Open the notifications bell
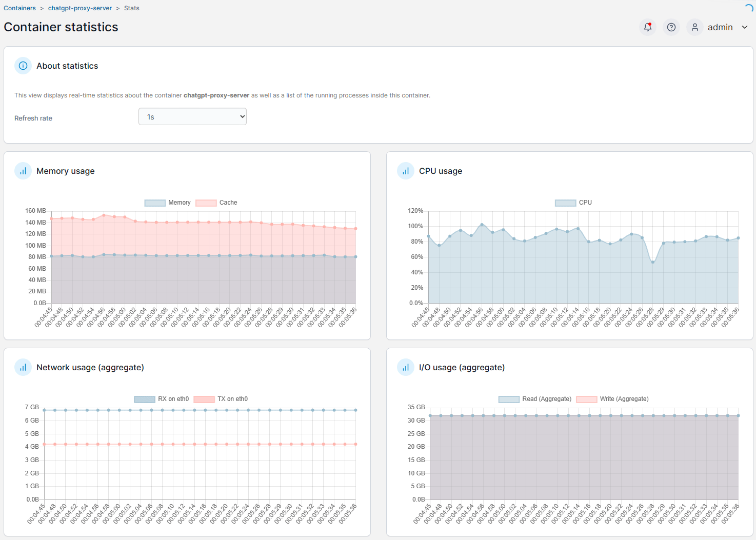This screenshot has height=540, width=756. pyautogui.click(x=647, y=27)
